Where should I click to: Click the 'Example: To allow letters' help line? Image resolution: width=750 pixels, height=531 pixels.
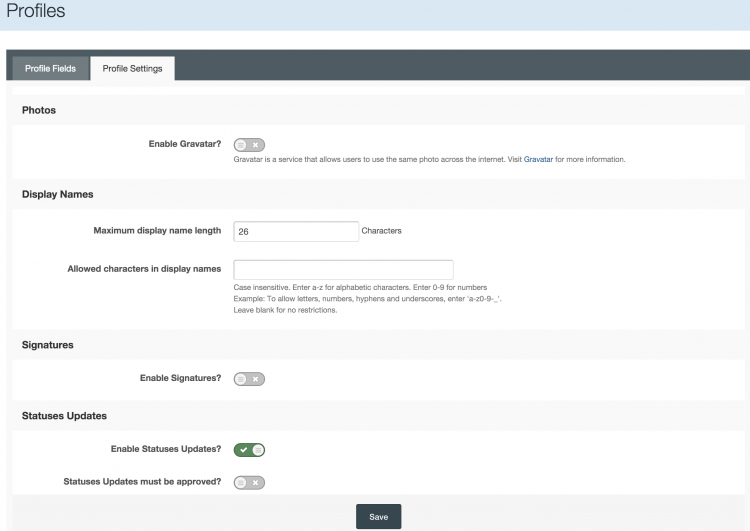[367, 299]
